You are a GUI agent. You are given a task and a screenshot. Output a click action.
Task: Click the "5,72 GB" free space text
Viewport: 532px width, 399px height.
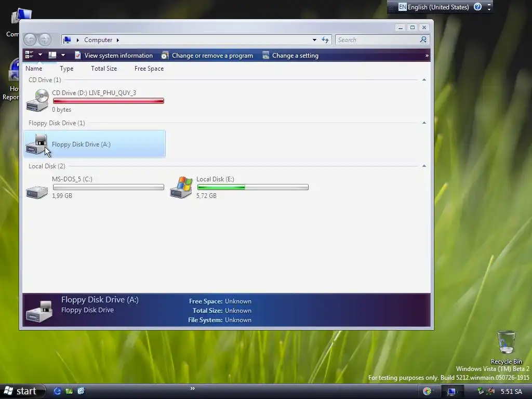tap(206, 196)
